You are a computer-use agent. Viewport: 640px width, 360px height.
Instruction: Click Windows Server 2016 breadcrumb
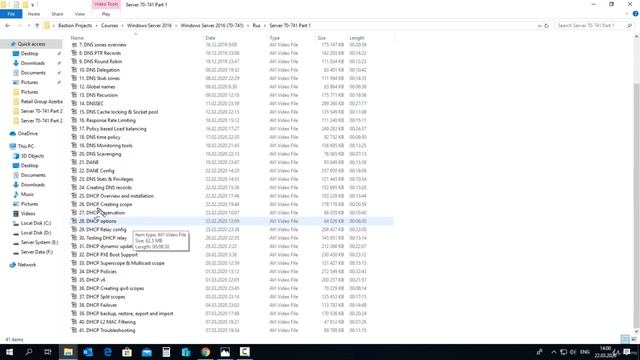[149, 25]
